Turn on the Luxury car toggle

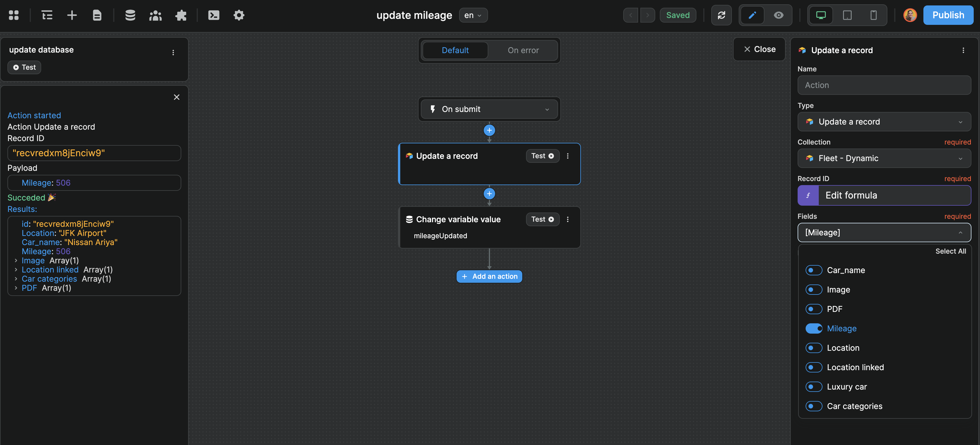coord(814,386)
